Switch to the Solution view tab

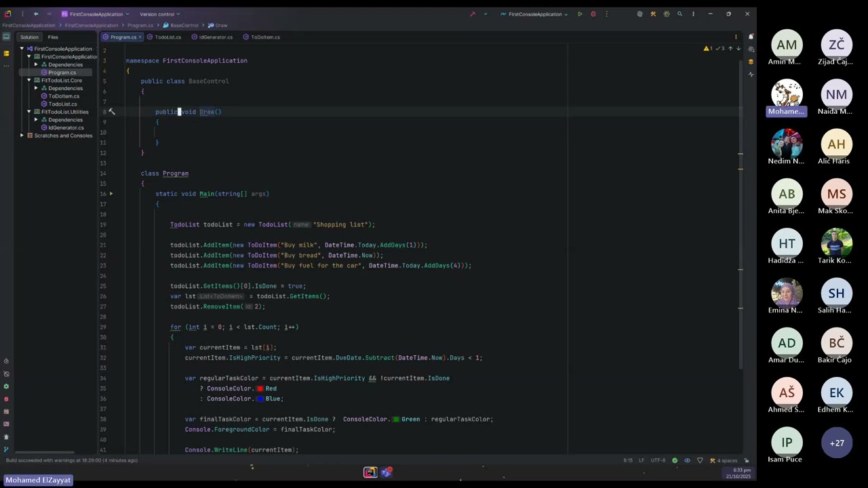[29, 37]
